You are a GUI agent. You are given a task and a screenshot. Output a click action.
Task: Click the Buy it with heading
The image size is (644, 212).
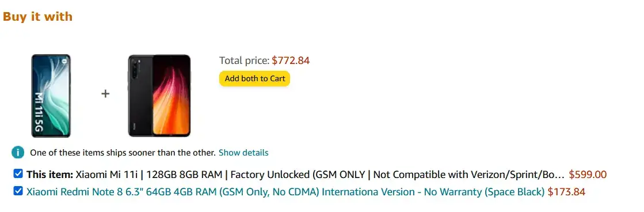pos(37,17)
